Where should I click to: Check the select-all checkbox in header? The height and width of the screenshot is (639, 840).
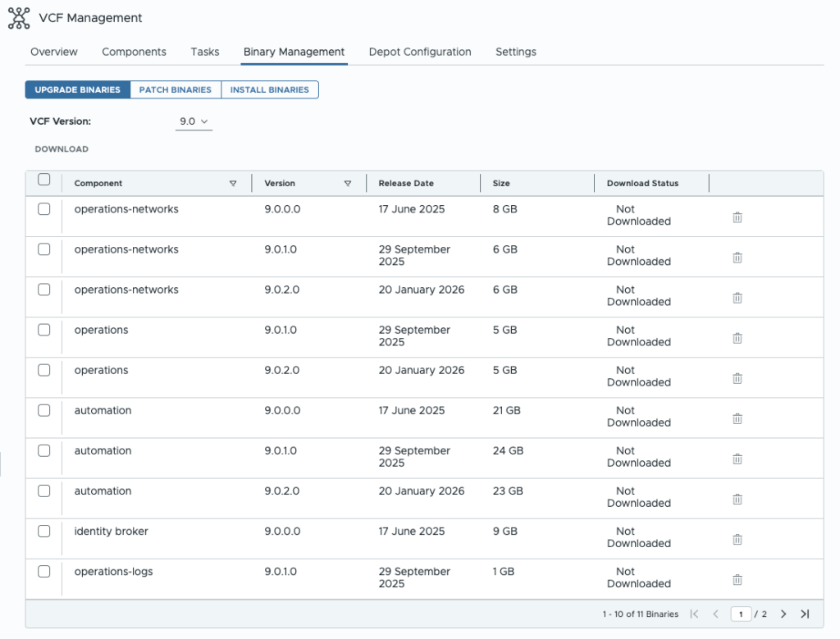point(44,180)
